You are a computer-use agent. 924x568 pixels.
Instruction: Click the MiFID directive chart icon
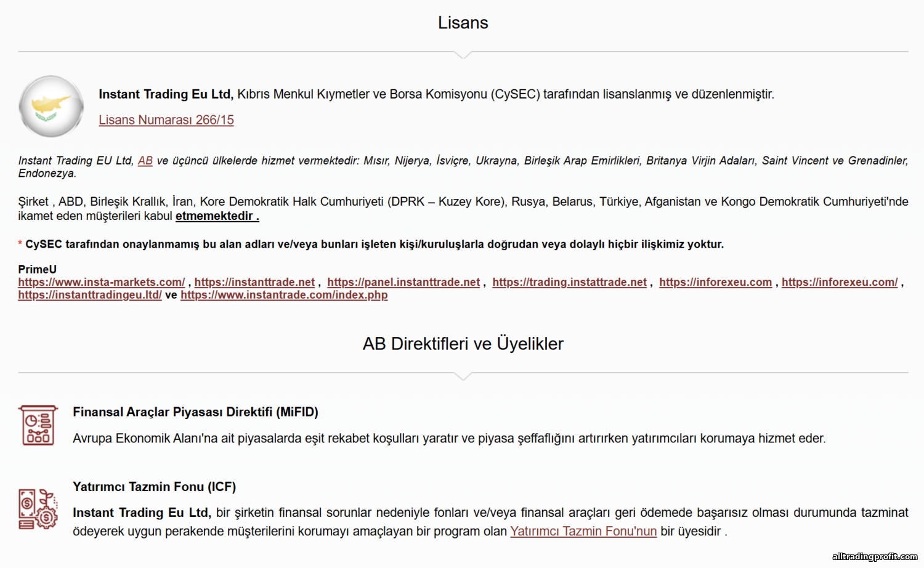[38, 425]
